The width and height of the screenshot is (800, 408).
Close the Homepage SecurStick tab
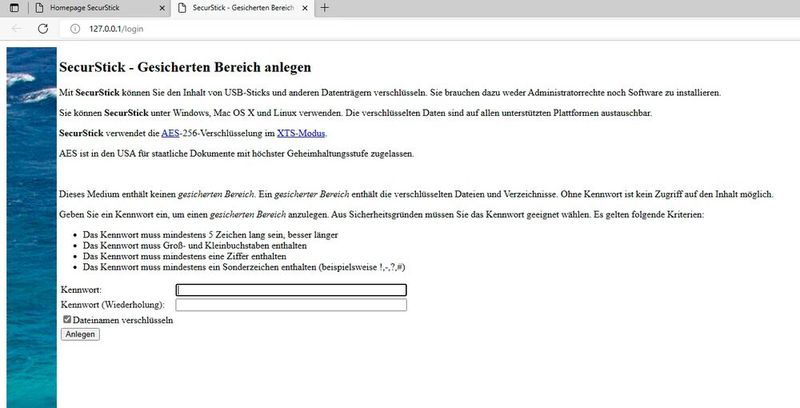[x=162, y=8]
